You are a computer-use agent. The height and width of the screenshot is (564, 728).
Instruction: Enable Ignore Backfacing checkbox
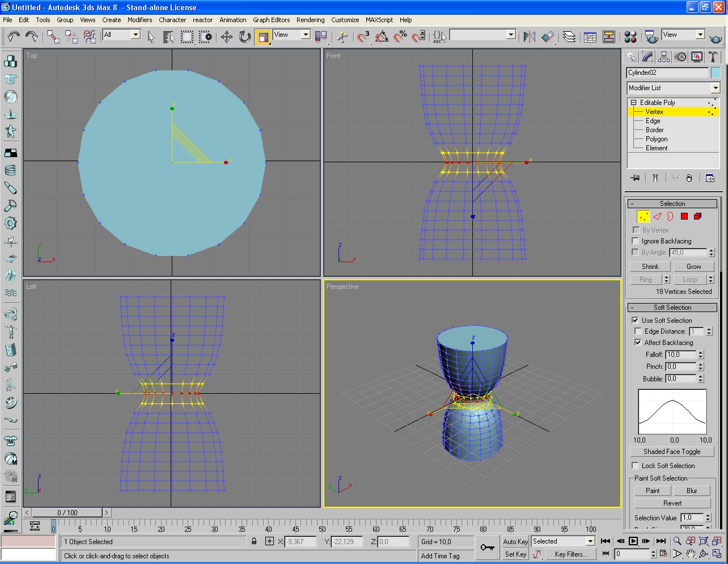tap(636, 241)
